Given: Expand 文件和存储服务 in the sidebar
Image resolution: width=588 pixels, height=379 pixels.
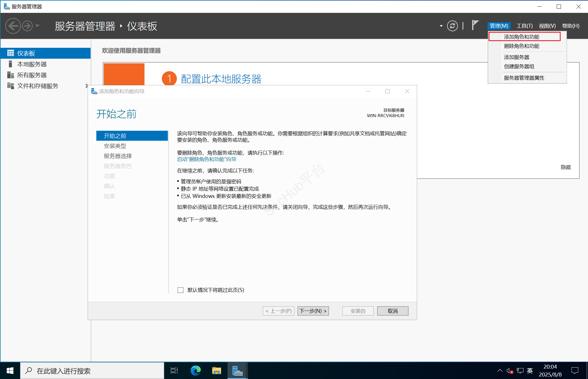Looking at the screenshot, I should pyautogui.click(x=87, y=86).
